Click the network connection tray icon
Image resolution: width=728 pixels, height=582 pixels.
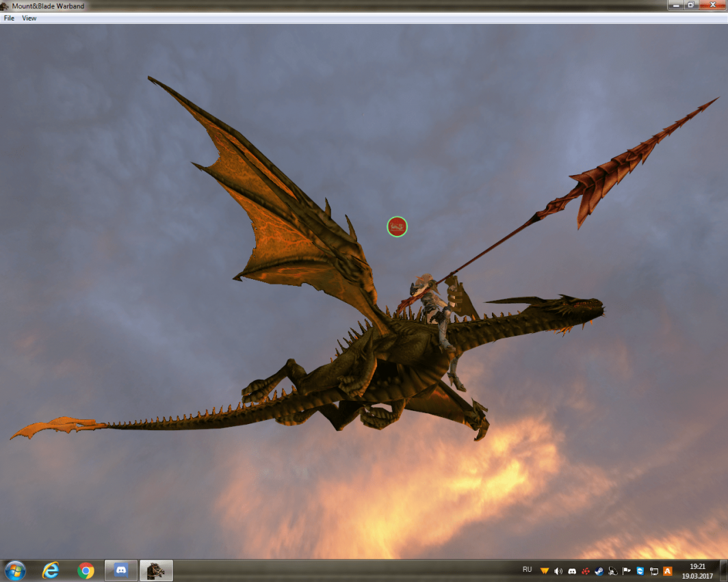pos(653,570)
